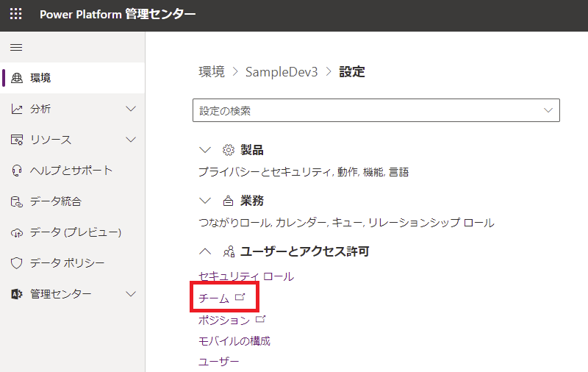Click the 分析 chart icon
The width and height of the screenshot is (588, 372).
tap(16, 109)
